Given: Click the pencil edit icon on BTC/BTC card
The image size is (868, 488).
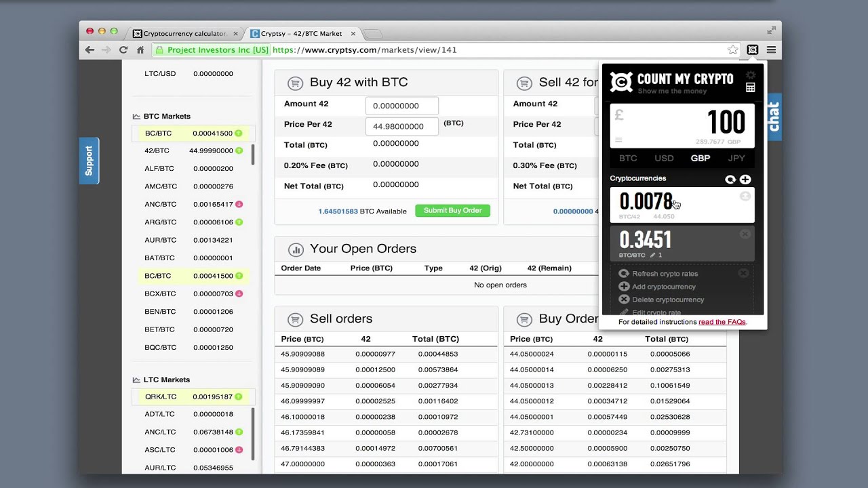Looking at the screenshot, I should click(653, 255).
